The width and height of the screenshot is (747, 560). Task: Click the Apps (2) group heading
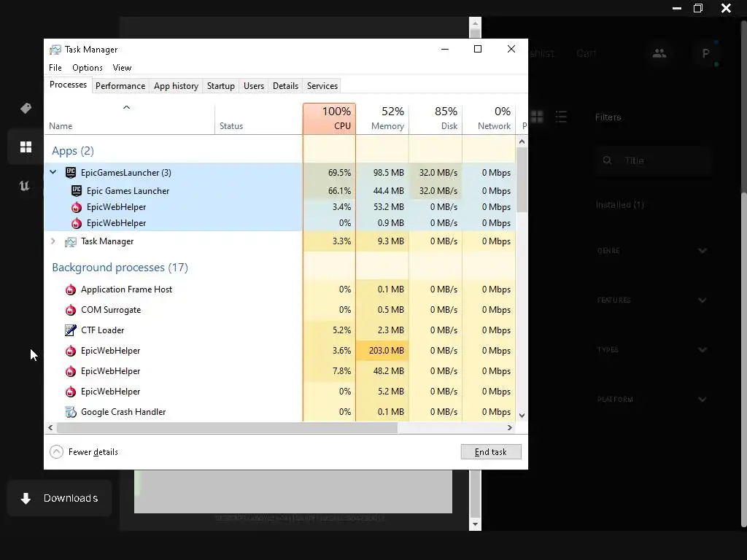click(73, 150)
